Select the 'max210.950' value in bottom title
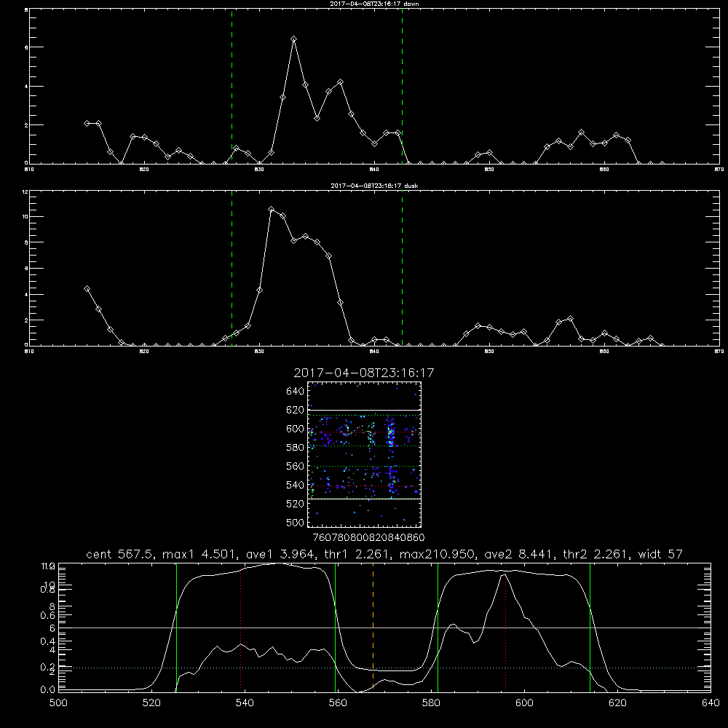Image resolution: width=728 pixels, height=728 pixels. 436,554
